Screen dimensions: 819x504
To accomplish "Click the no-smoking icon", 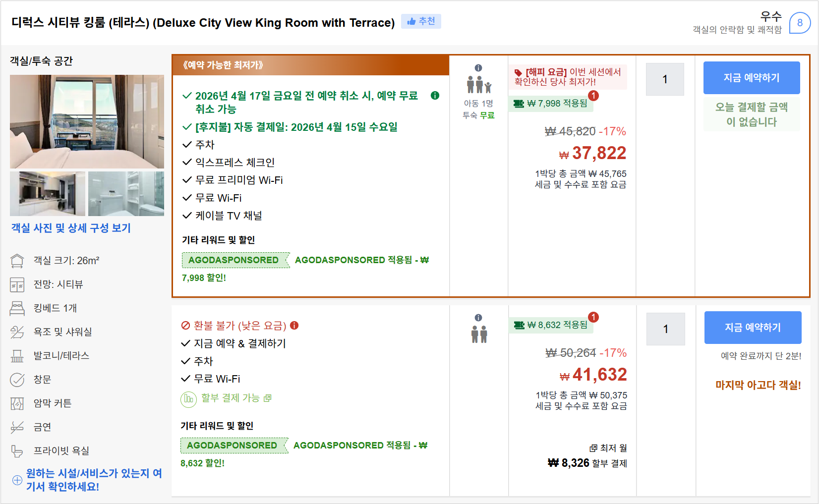I will [17, 427].
